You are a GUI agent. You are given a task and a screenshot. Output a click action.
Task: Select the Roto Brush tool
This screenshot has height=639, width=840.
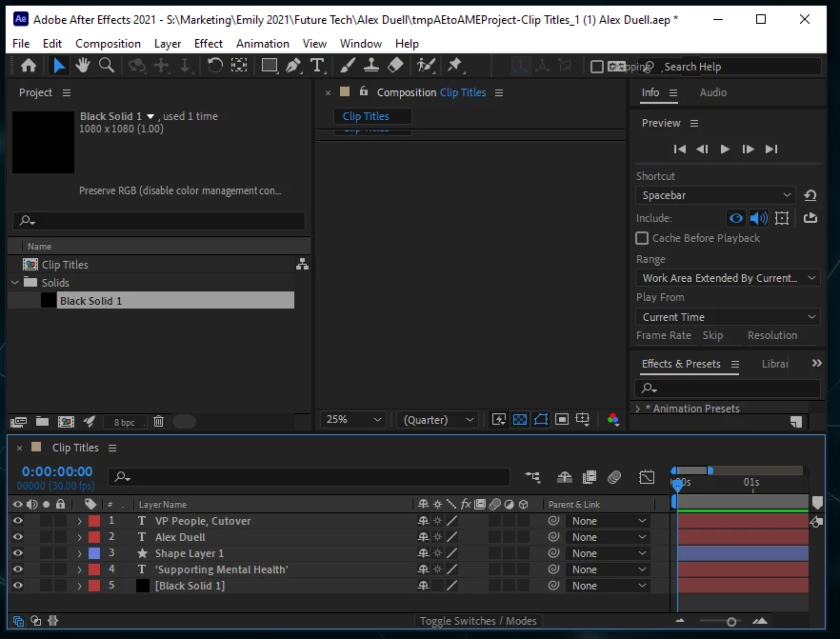tap(426, 66)
